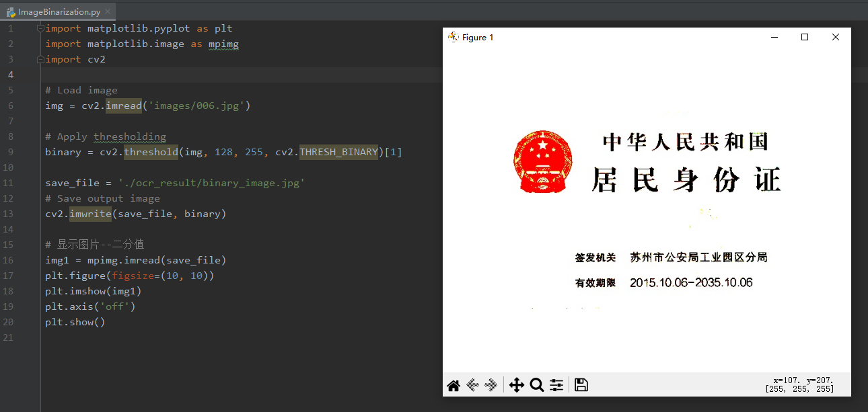The image size is (868, 412).
Task: Close the ImageBinarization.py tab
Action: pos(108,11)
